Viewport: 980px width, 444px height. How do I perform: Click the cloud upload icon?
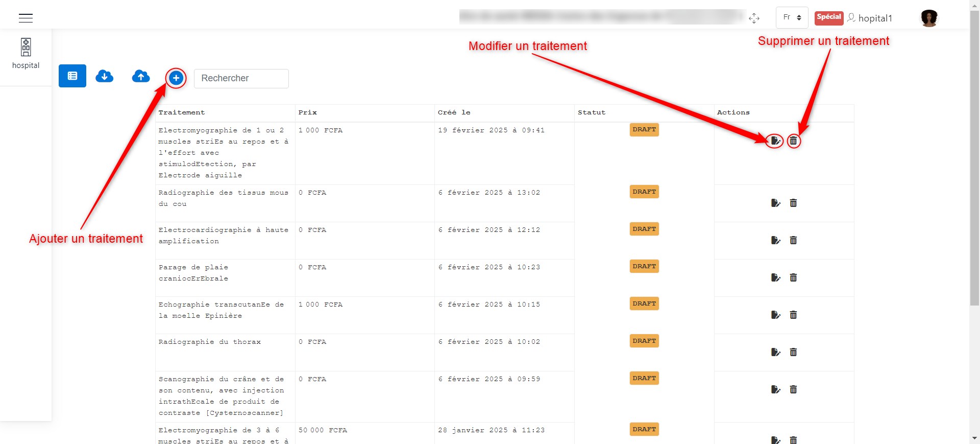(x=141, y=76)
